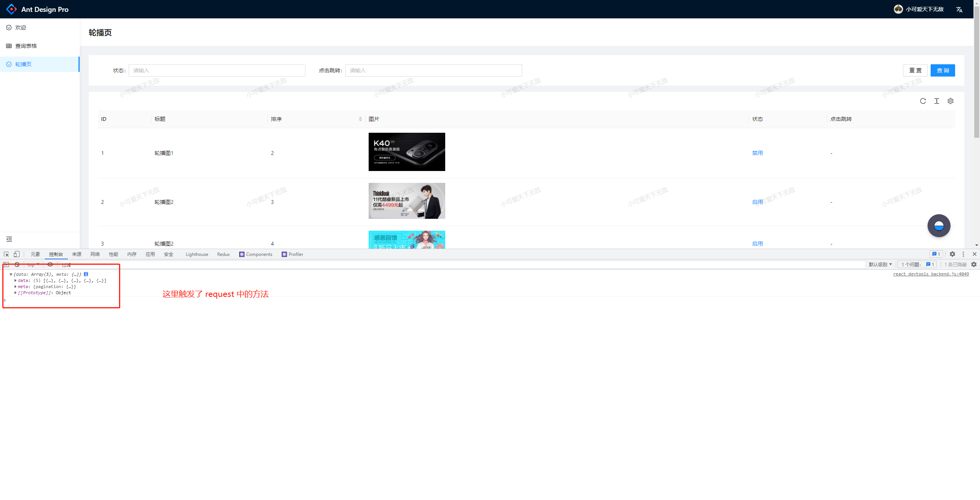Enable 轮播图1 by clicking 禁用 status
The image size is (980, 500).
(x=757, y=153)
